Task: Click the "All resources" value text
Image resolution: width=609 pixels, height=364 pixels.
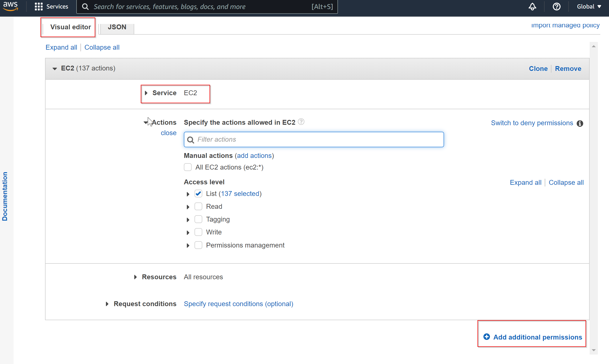Action: 203,277
